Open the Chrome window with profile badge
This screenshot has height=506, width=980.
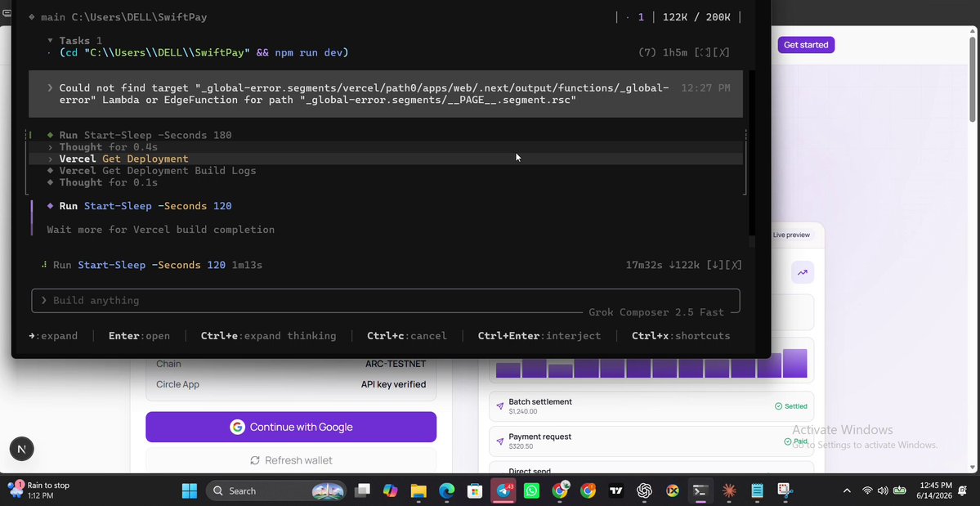tap(560, 491)
